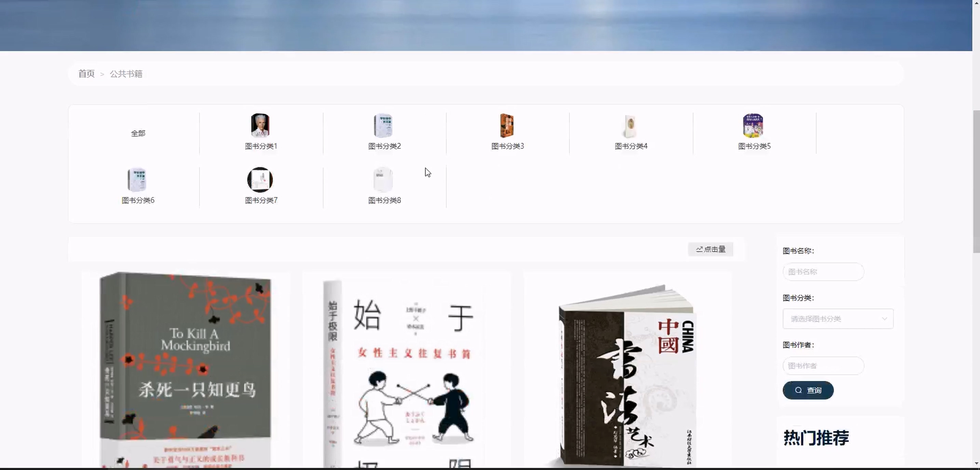Click the scrollbar down arrow

click(x=976, y=463)
